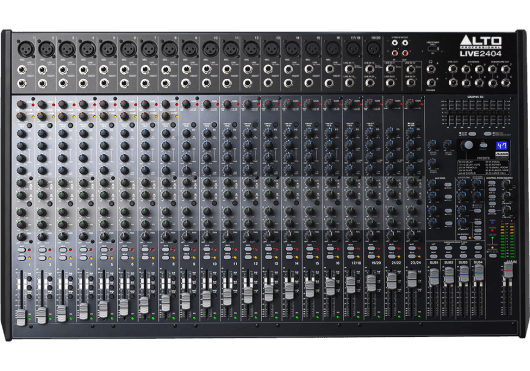
Task: Click the channel 4 fader cap
Action: 83,311
